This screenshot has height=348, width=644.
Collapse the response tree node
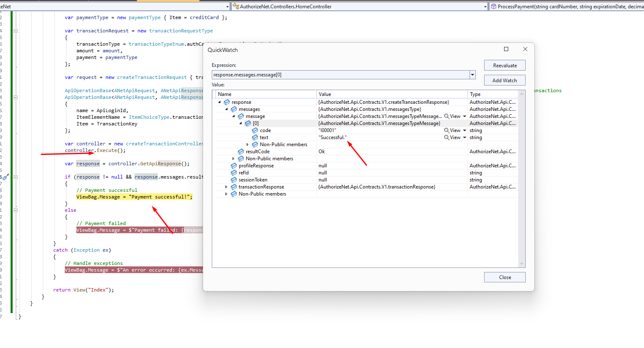(219, 102)
